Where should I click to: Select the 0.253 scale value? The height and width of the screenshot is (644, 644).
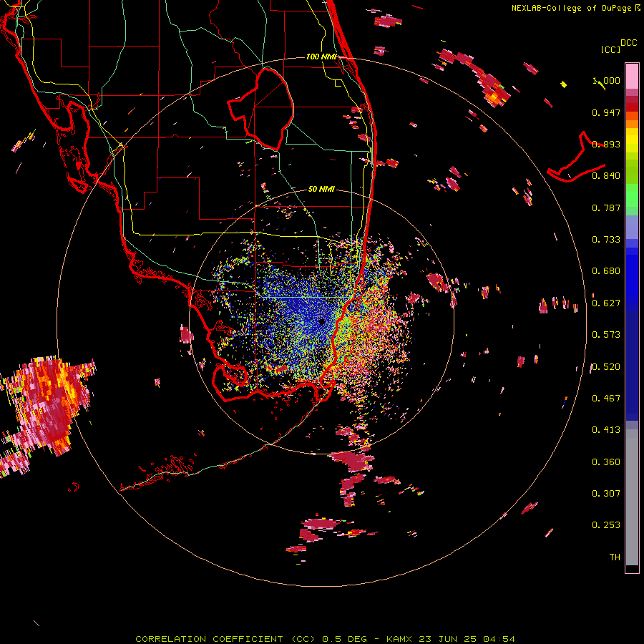click(606, 525)
